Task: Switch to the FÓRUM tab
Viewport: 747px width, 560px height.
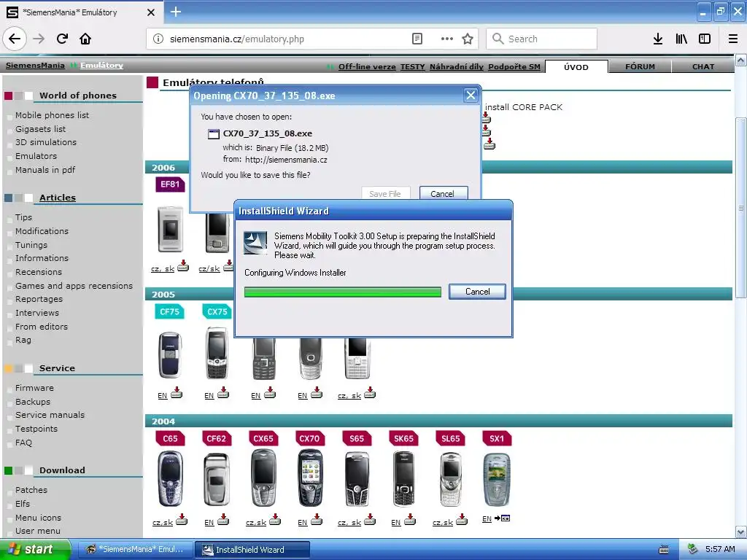Action: coord(640,66)
